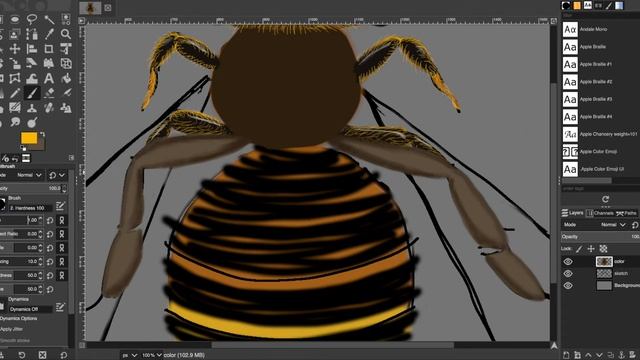This screenshot has width=640, height=360.
Task: Toggle lock position and size
Action: (x=591, y=249)
